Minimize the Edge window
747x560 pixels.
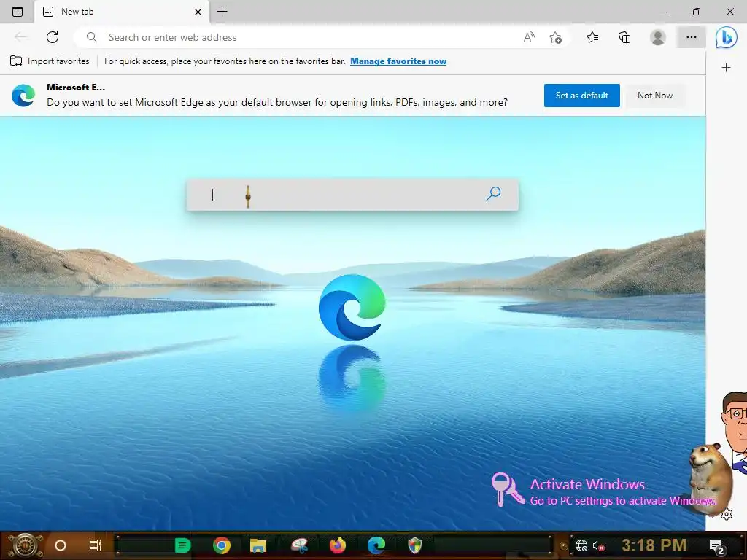(662, 12)
